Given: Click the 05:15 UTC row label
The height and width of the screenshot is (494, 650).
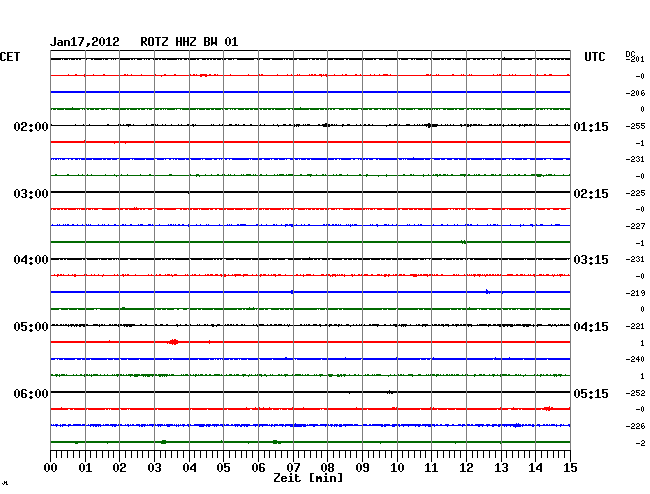Looking at the screenshot, I should pos(591,394).
